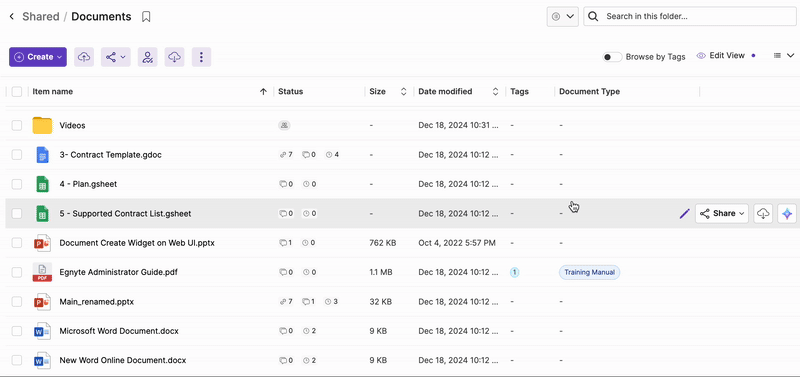The height and width of the screenshot is (377, 800).
Task: Check the New Word Online Document checkbox
Action: 17,360
